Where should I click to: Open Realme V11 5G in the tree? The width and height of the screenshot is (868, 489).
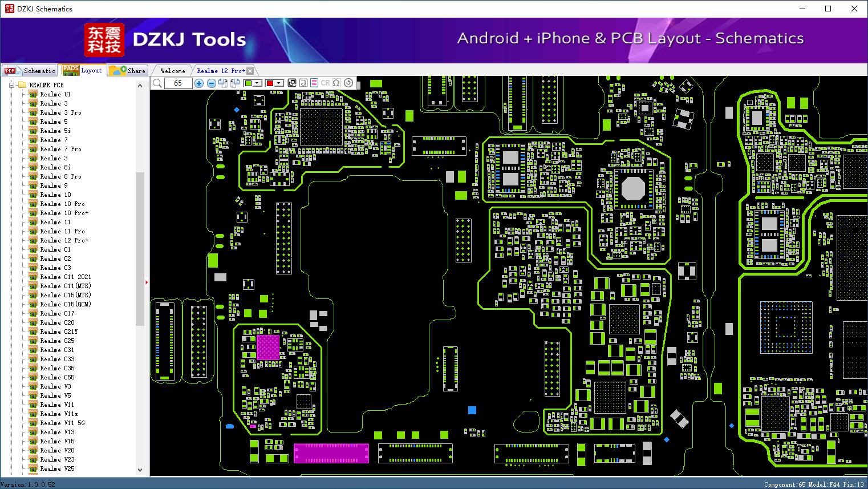(62, 423)
